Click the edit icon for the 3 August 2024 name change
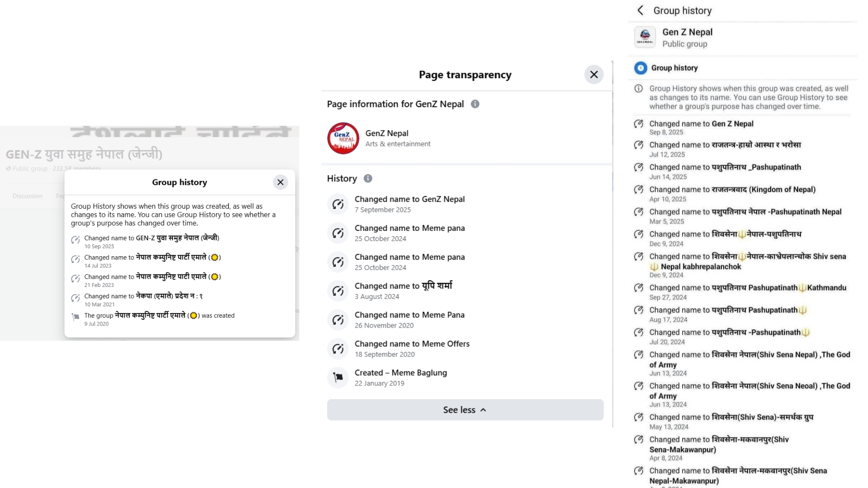868x488 pixels. pyautogui.click(x=338, y=291)
